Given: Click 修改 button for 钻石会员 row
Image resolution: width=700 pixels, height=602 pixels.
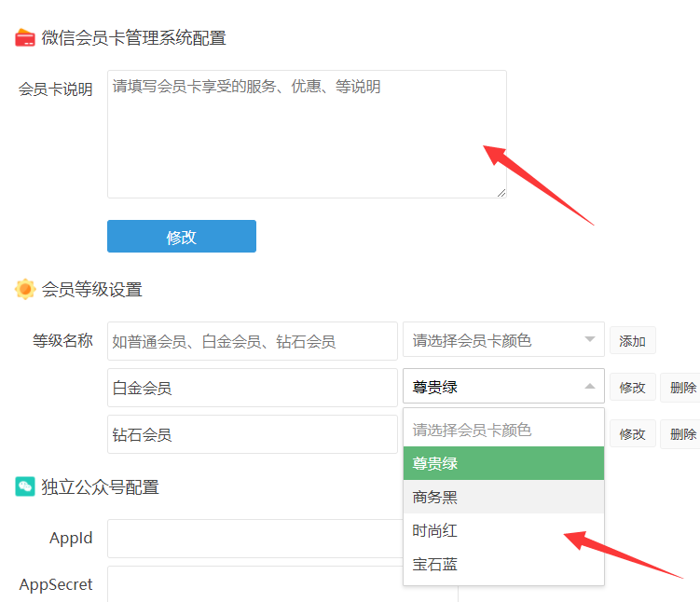Looking at the screenshot, I should click(632, 434).
